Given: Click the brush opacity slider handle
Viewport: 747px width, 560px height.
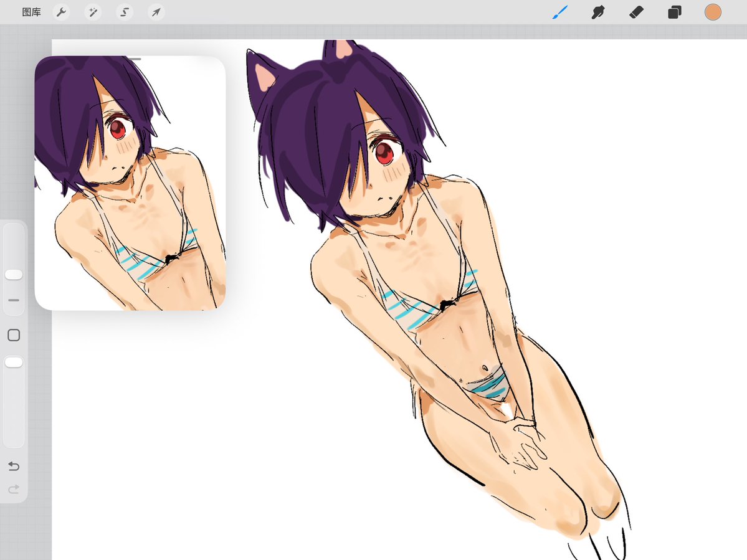Looking at the screenshot, I should 14,363.
